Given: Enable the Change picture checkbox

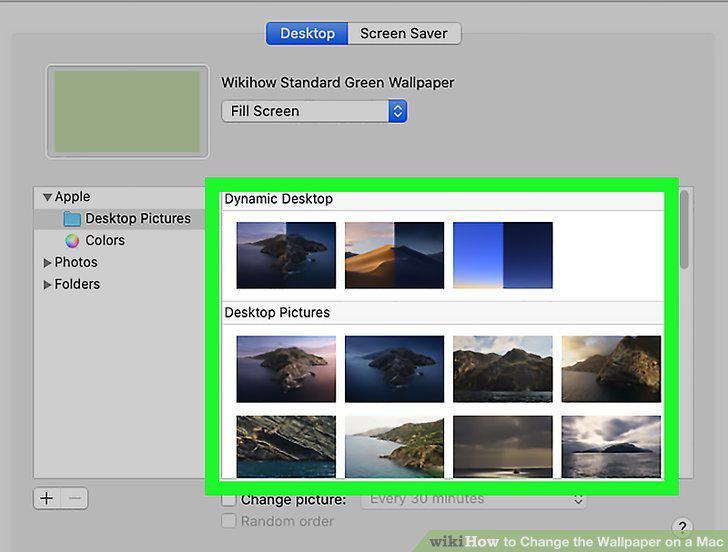Looking at the screenshot, I should [x=228, y=500].
